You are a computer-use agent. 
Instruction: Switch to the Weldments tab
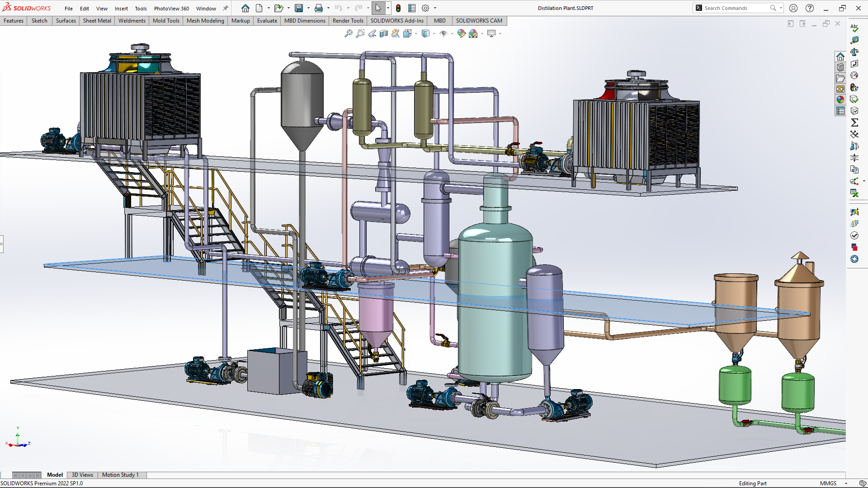pyautogui.click(x=132, y=21)
